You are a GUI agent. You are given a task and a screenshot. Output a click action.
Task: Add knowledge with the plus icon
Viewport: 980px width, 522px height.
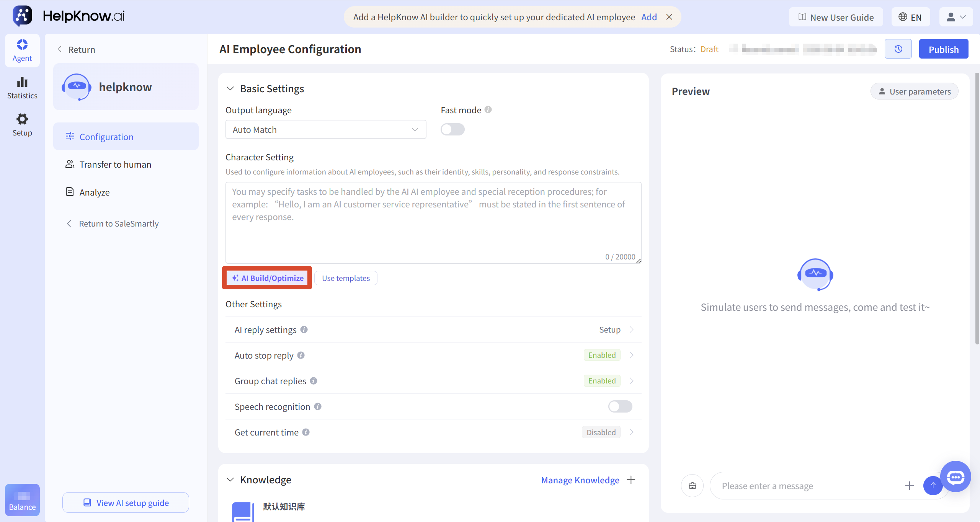(x=631, y=480)
